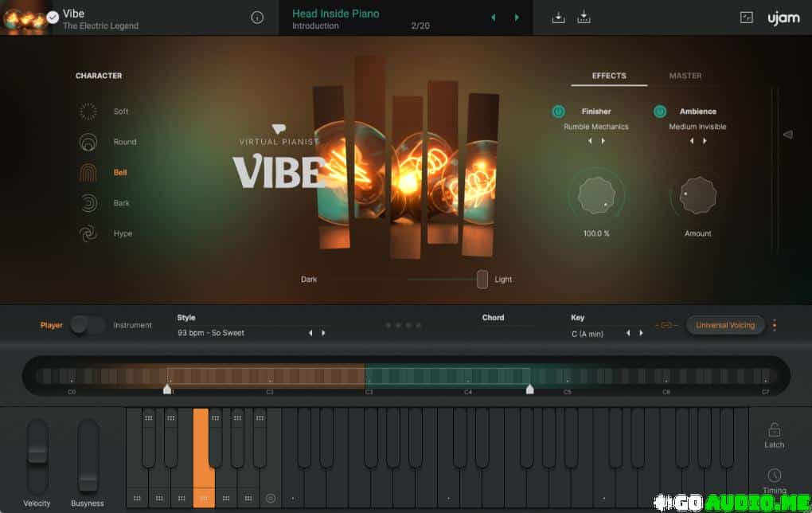Open the 93 bpm - So Sweet style list
812x513 pixels.
(211, 333)
